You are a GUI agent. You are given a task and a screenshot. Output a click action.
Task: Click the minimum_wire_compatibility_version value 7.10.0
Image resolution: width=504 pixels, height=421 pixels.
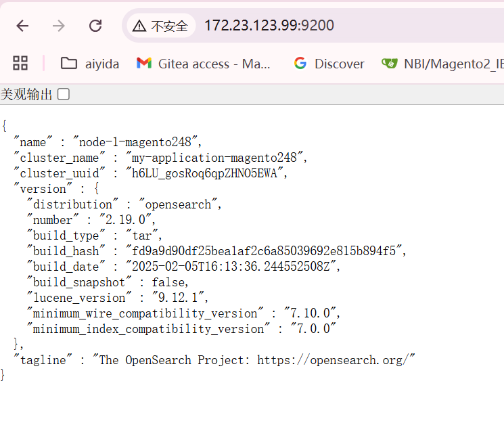pyautogui.click(x=310, y=313)
